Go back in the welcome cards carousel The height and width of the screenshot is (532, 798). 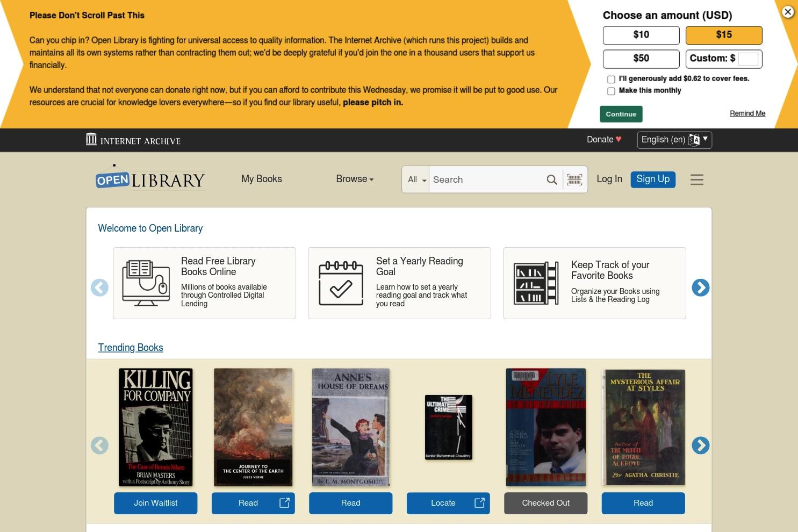(x=99, y=287)
